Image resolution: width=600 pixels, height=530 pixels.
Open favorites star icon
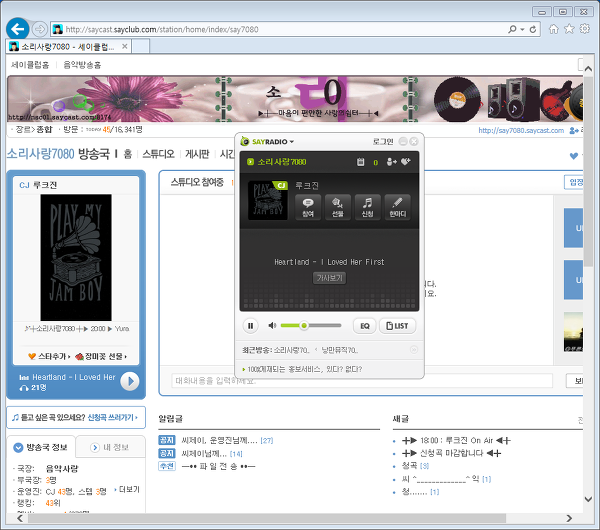coord(569,29)
